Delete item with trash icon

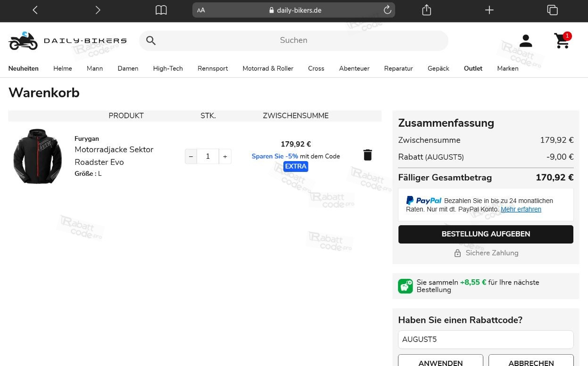pos(368,155)
